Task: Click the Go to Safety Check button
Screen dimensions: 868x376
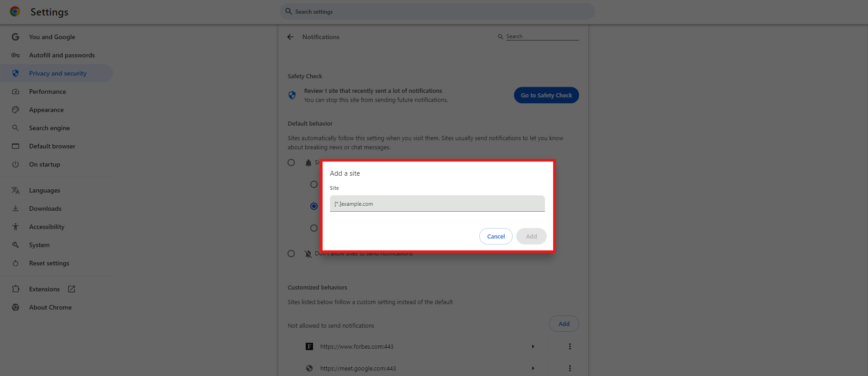Action: click(546, 95)
